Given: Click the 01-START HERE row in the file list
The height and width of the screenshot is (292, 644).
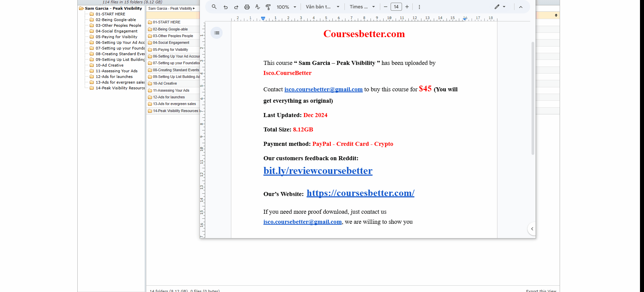Looking at the screenshot, I should [x=173, y=22].
